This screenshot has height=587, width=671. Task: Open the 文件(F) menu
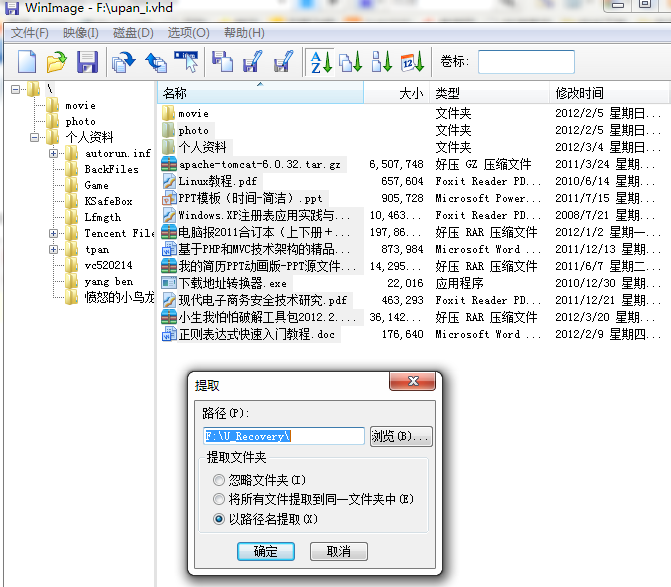tap(30, 33)
